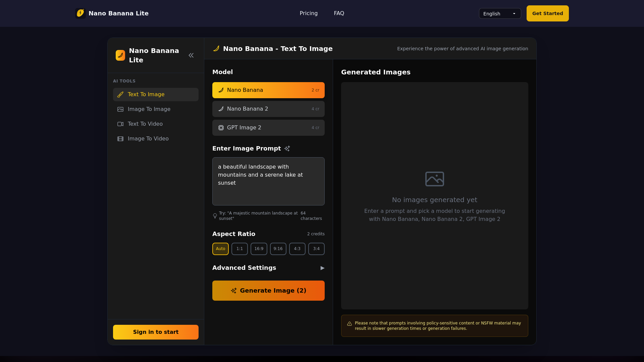Image resolution: width=644 pixels, height=362 pixels.
Task: Click the picture icon beside Image To Image
Action: (120, 109)
